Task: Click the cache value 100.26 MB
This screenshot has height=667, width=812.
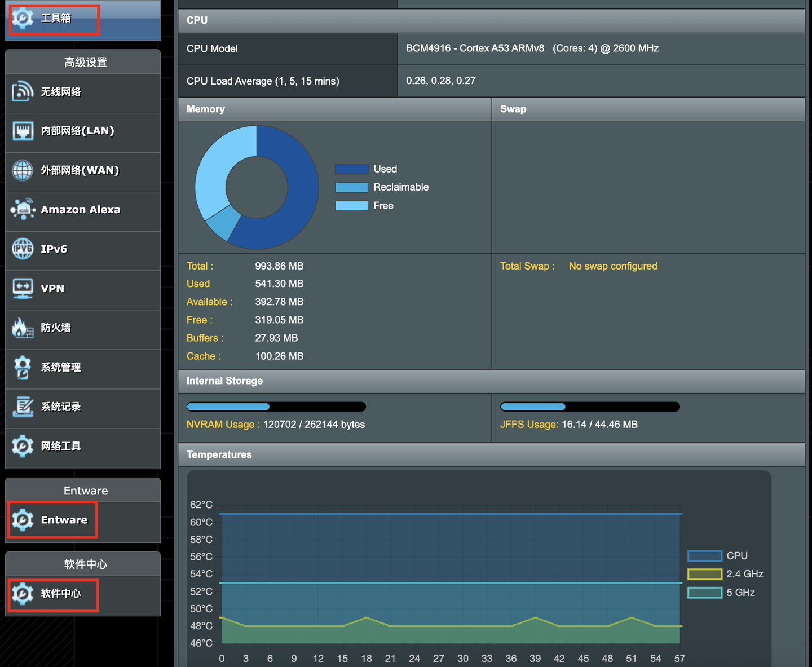Action: (279, 356)
